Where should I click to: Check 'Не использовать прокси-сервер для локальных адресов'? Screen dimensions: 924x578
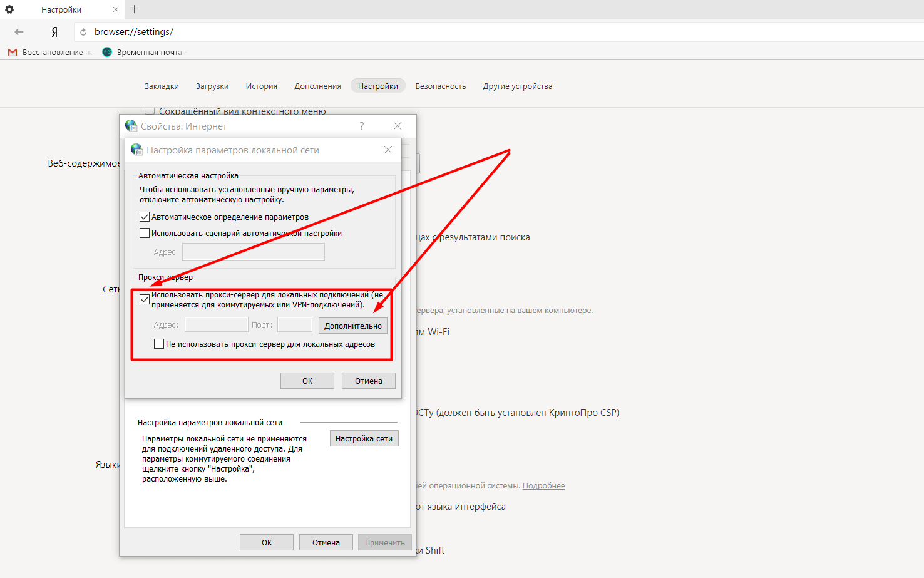159,344
